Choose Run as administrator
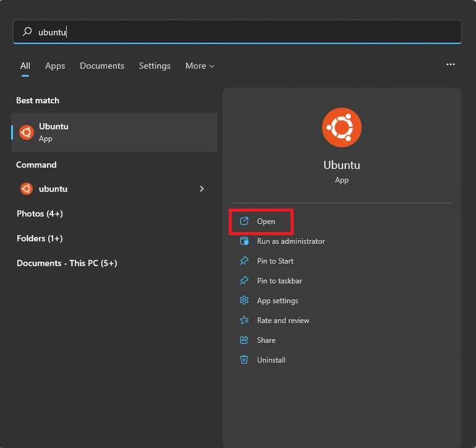The image size is (476, 448). pyautogui.click(x=291, y=241)
